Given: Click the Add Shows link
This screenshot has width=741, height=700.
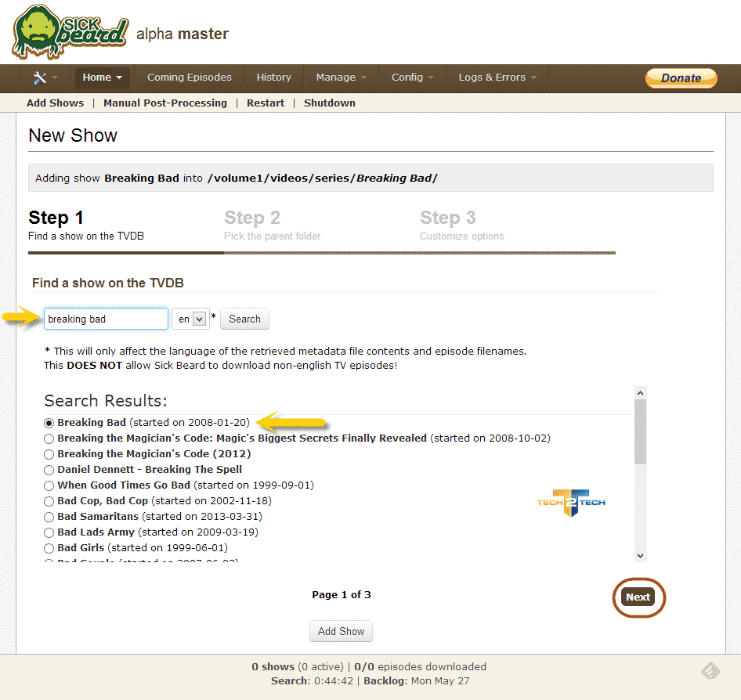Looking at the screenshot, I should (56, 103).
